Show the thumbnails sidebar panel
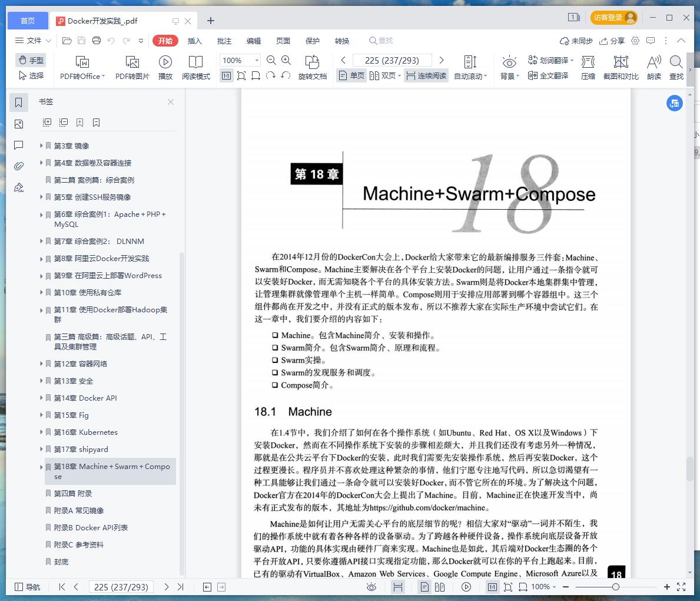700x601 pixels. 19,124
